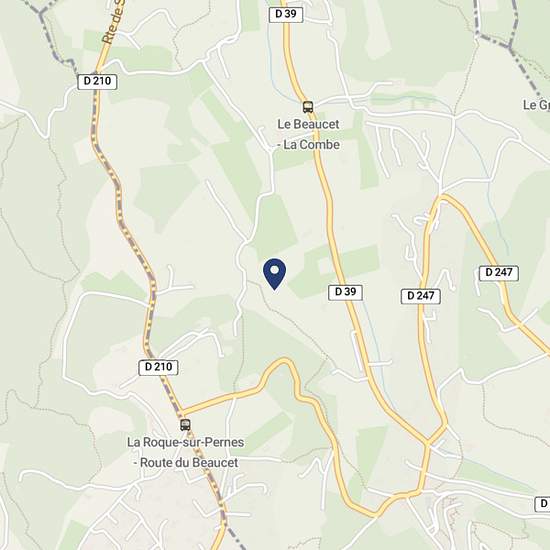Image resolution: width=550 pixels, height=550 pixels.
Task: Click the D 247 shield on the far right
Action: pos(499,273)
